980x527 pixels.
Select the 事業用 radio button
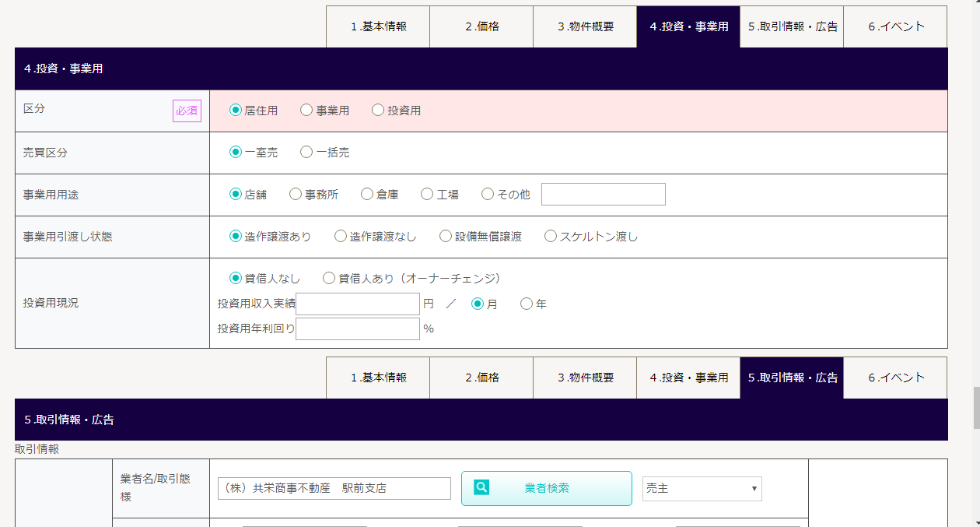(x=306, y=111)
